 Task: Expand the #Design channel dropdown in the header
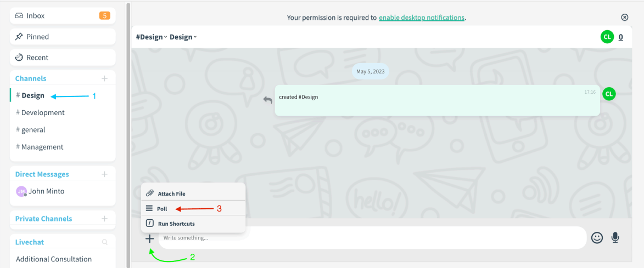coord(152,37)
